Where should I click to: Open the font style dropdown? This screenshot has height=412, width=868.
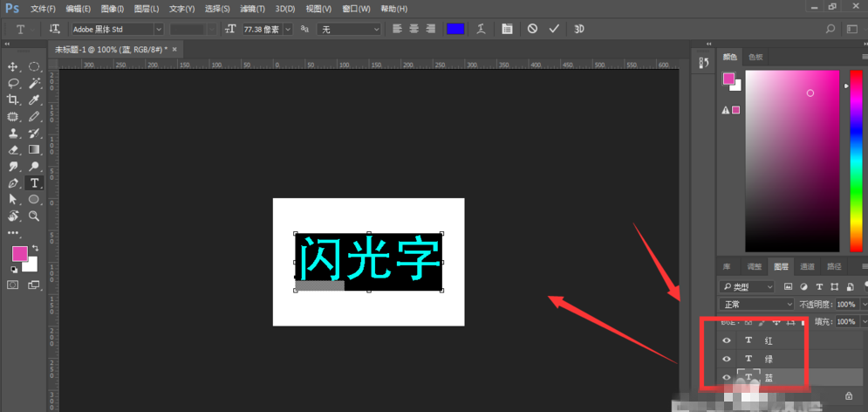click(x=213, y=30)
